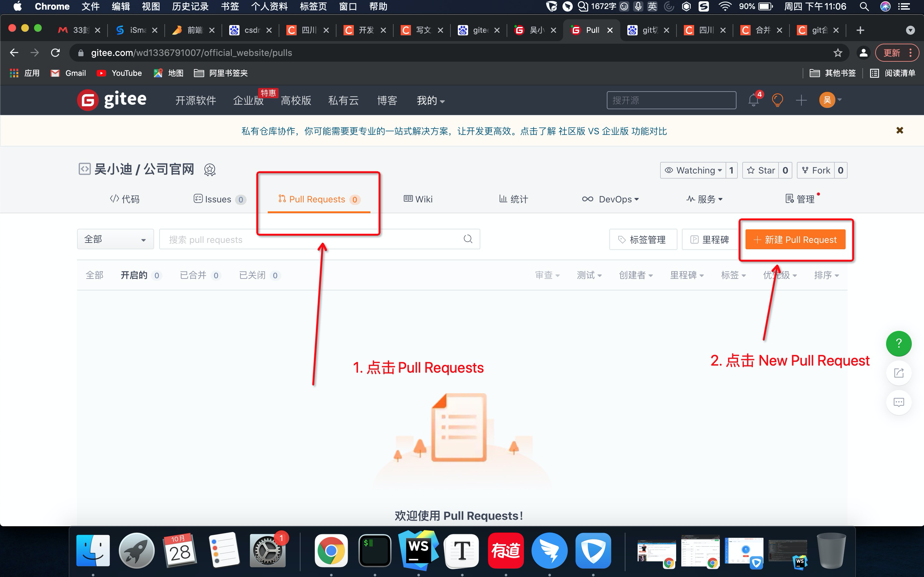Switch to the Wiki tab
Screen dimensions: 924x577
(418, 199)
